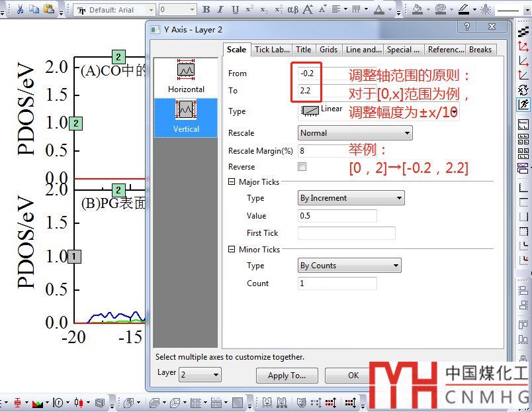Open the Layer number dropdown
This screenshot has height=412, width=532.
(x=200, y=375)
